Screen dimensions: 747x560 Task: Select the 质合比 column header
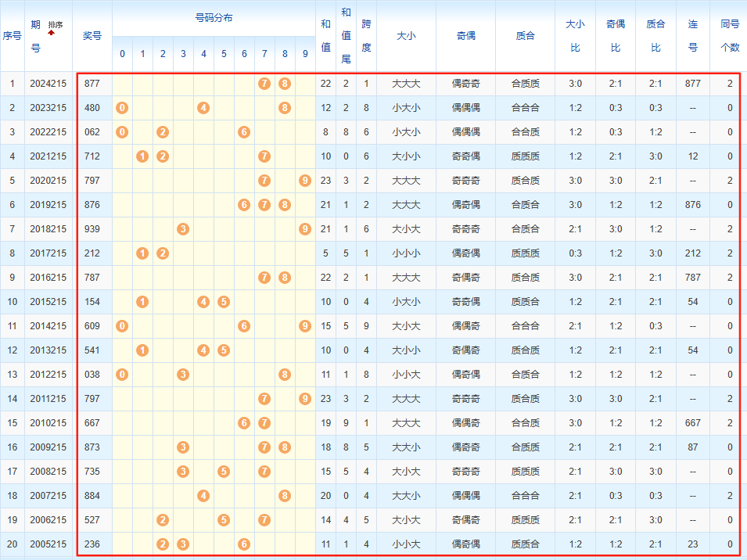coord(655,36)
